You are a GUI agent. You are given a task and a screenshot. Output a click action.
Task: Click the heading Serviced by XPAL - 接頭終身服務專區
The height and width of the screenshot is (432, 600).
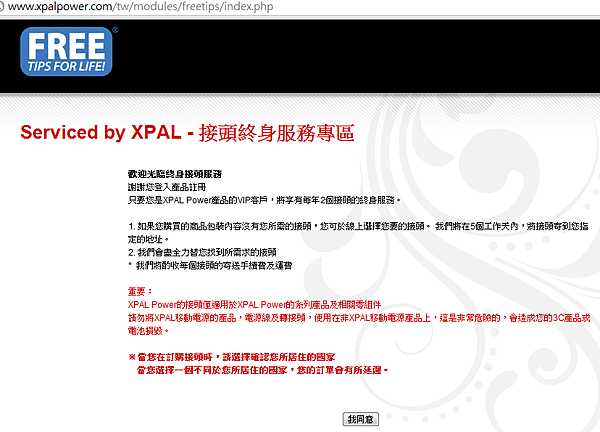[188, 133]
